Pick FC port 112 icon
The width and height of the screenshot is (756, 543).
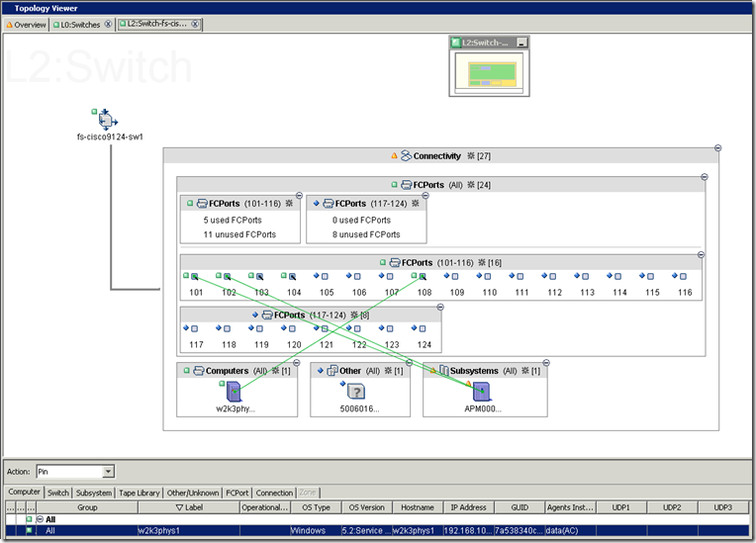coord(553,277)
